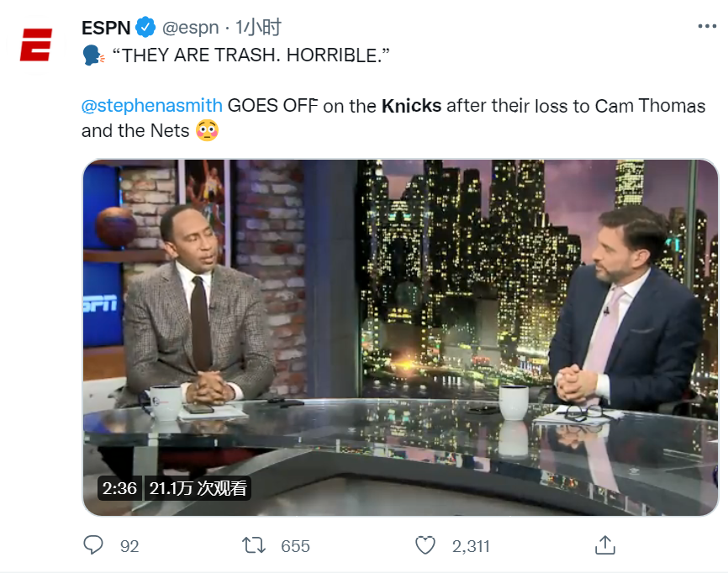728x573 pixels.
Task: Open the @espn handle
Action: pyautogui.click(x=190, y=28)
